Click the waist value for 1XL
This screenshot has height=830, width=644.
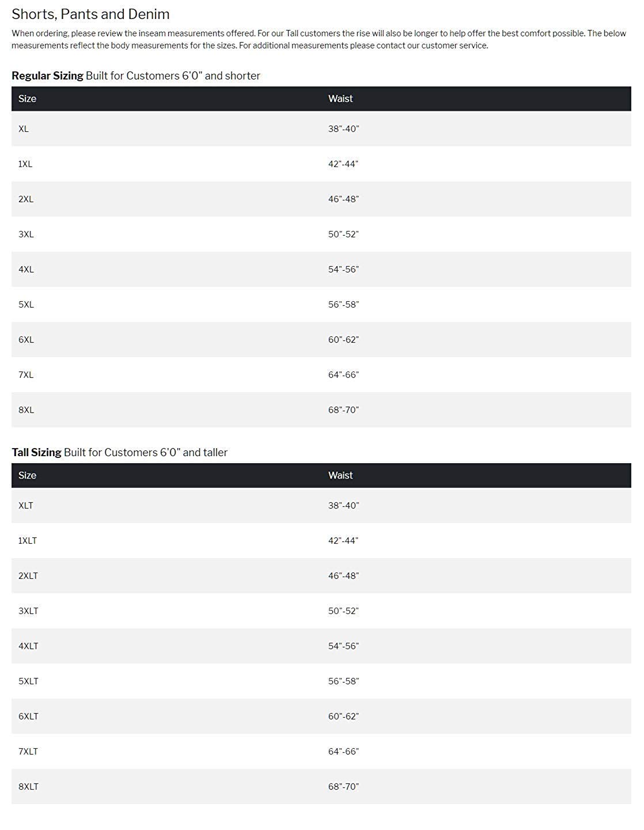pos(343,164)
